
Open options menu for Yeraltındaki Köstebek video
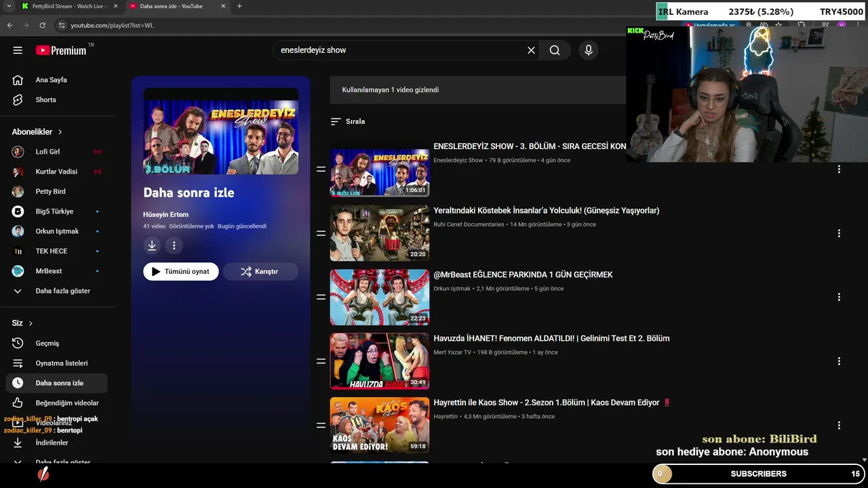(x=839, y=233)
